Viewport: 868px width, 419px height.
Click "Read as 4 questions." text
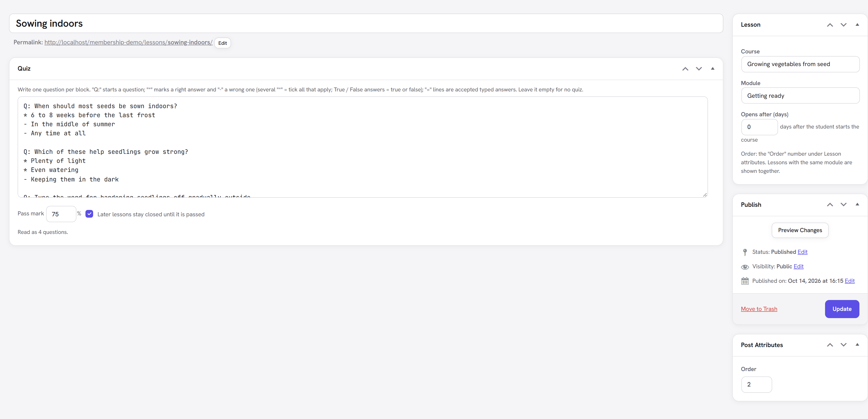coord(43,232)
